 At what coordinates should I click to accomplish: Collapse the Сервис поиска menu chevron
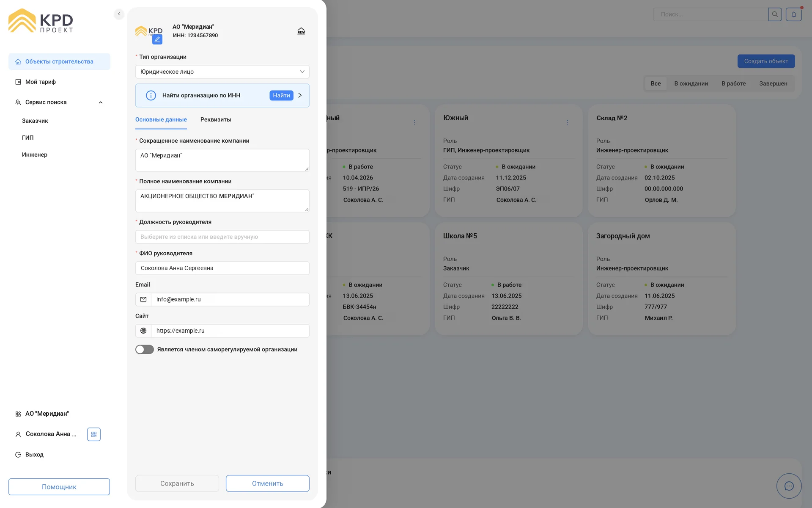(101, 102)
